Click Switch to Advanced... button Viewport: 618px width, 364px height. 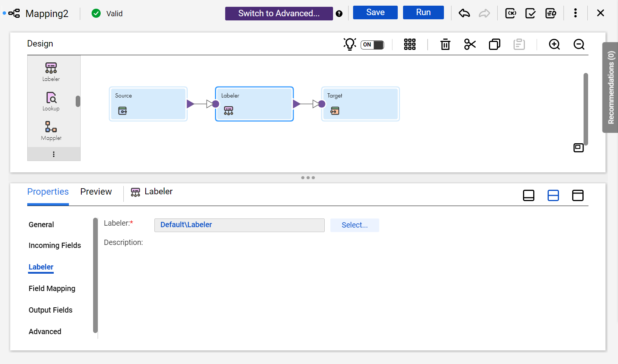[x=279, y=14]
